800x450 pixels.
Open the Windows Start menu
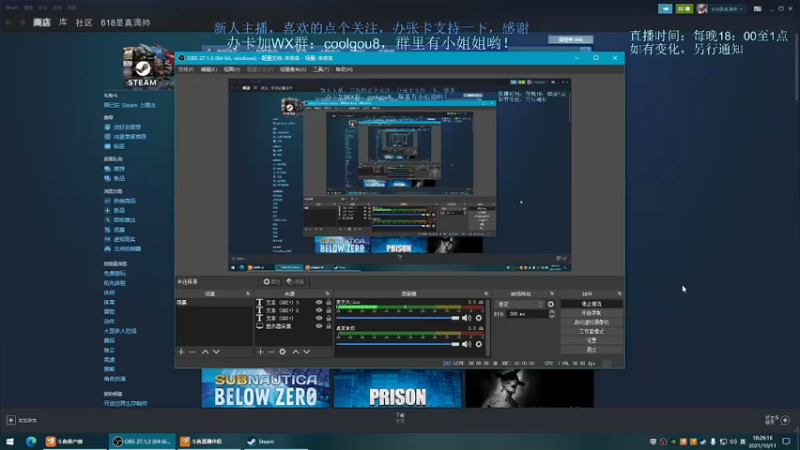coord(10,441)
